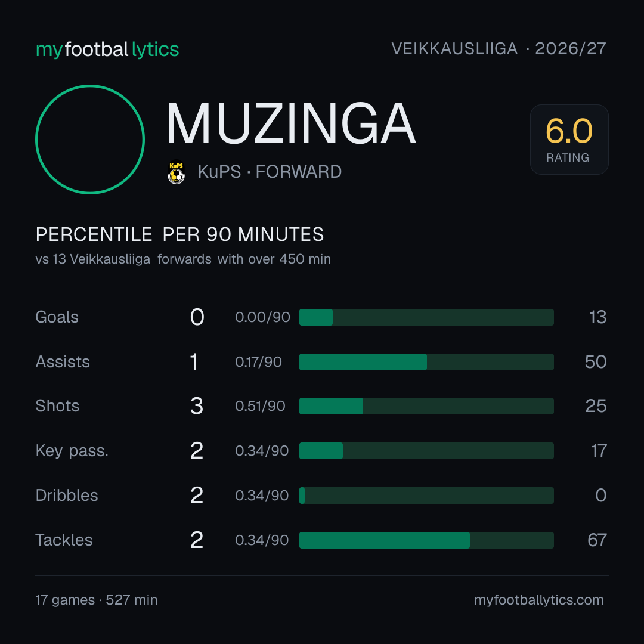Click the Assists percentile bar
Image resolution: width=644 pixels, height=644 pixels.
[426, 362]
